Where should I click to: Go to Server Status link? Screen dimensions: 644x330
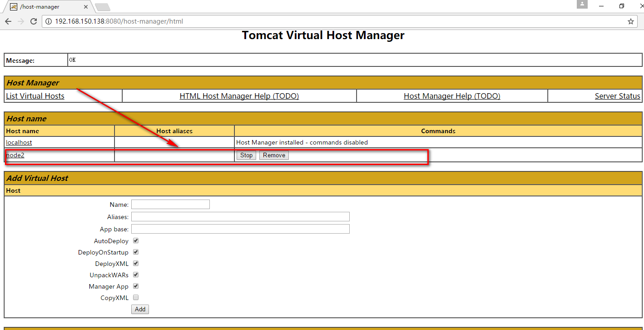pos(618,96)
